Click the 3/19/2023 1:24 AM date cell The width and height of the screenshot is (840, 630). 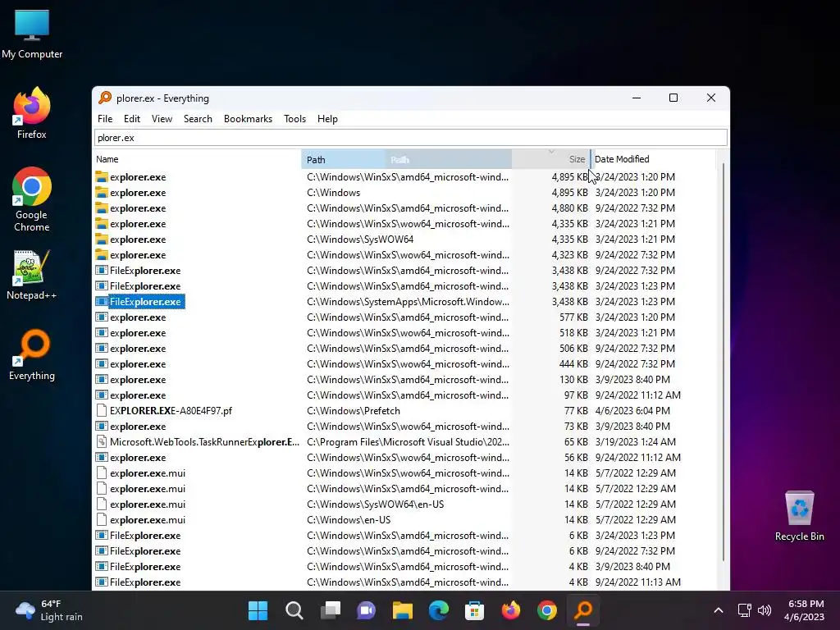point(636,442)
